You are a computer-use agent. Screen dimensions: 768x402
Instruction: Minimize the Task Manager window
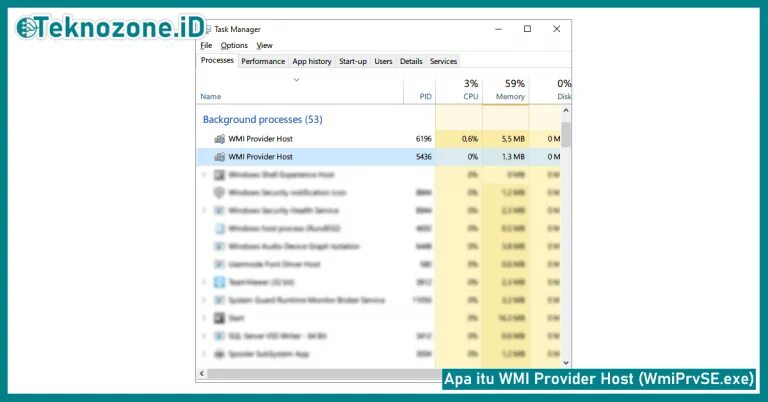pyautogui.click(x=499, y=29)
